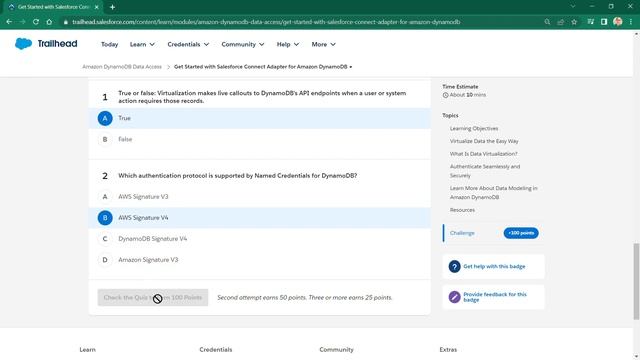
Task: Expand the Help dropdown menu
Action: click(288, 44)
